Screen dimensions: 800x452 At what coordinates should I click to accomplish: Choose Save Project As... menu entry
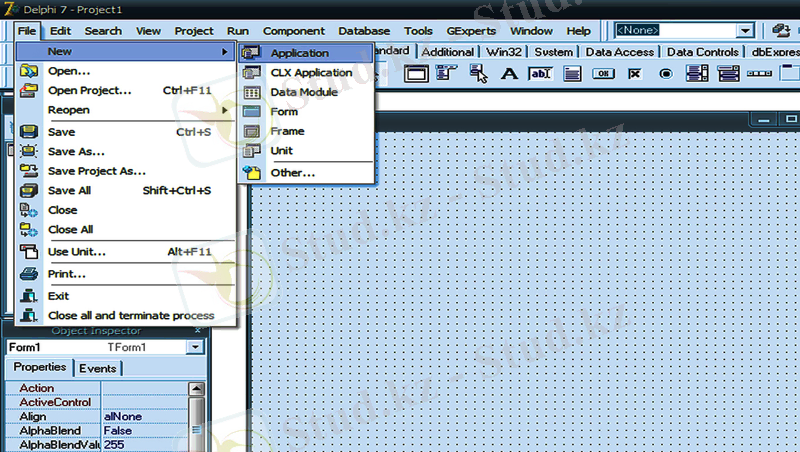tap(126, 171)
